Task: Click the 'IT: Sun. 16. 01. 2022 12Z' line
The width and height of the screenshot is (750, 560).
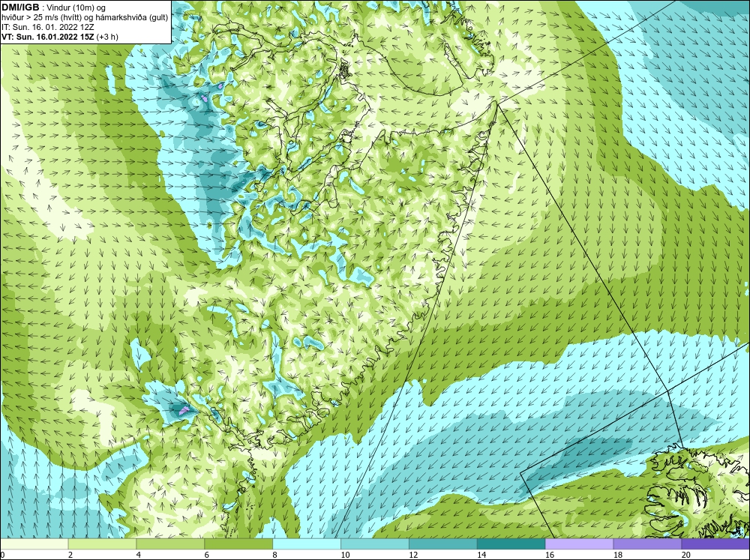Action: pos(46,27)
